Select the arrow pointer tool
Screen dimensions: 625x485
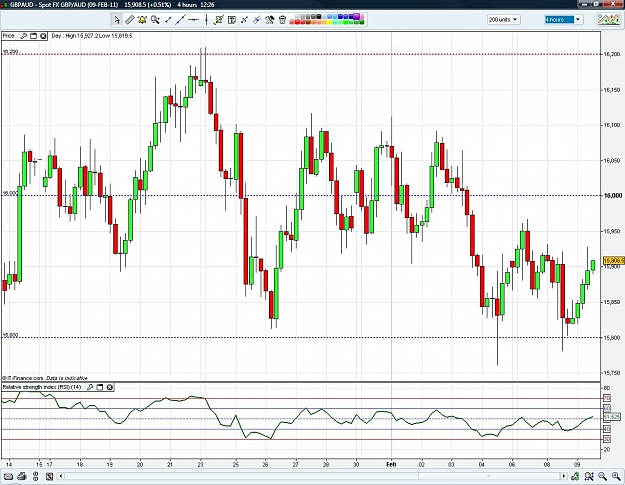117,20
